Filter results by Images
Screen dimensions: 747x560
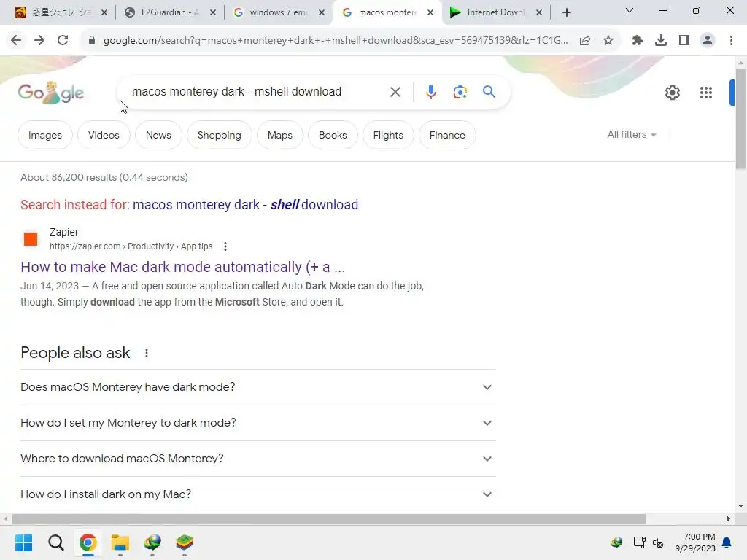coord(45,135)
